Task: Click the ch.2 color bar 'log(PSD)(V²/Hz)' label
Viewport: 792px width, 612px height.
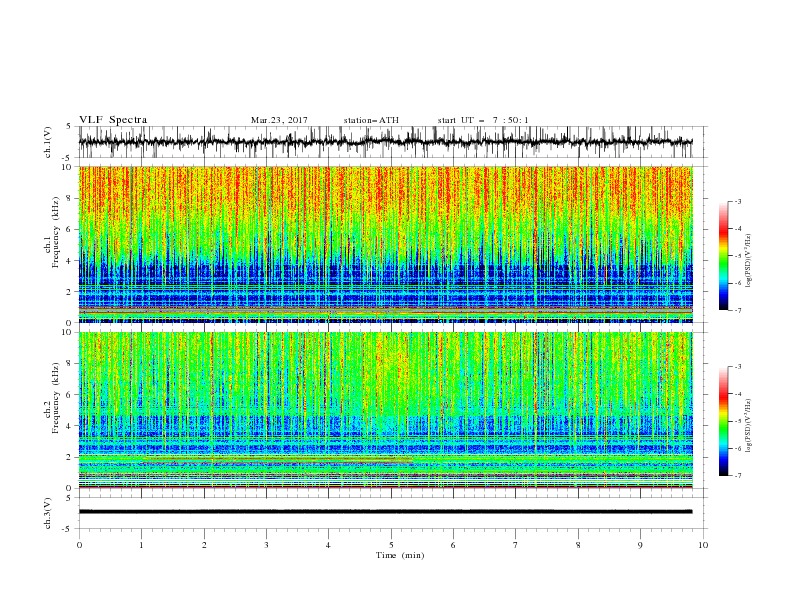Action: click(749, 425)
